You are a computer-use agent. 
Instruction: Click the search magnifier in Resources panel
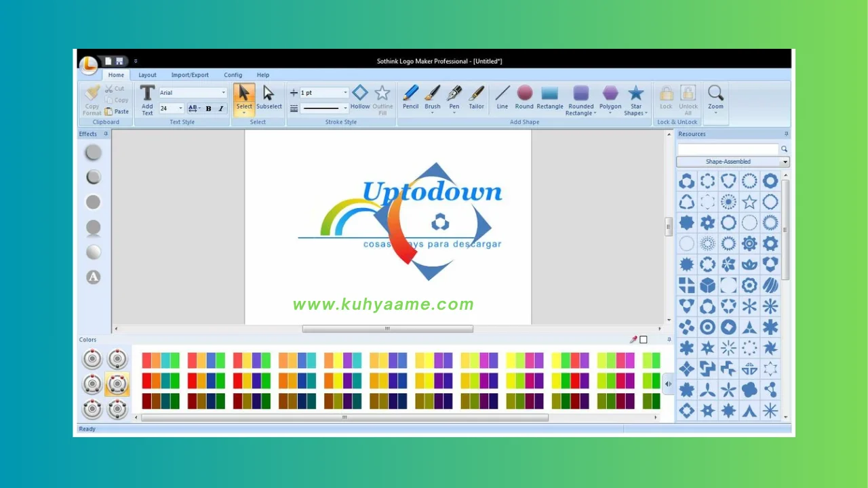785,149
